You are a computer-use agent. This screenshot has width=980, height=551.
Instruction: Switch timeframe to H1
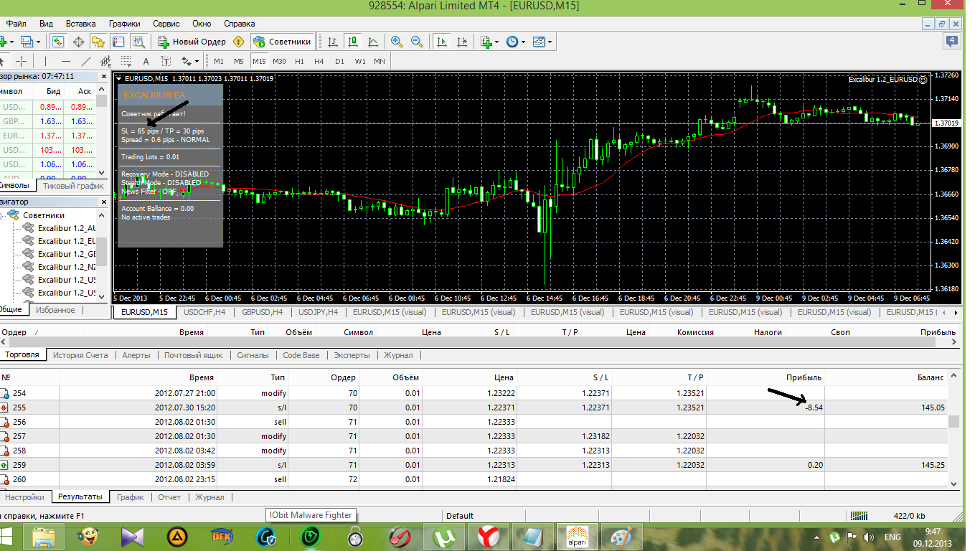click(x=299, y=61)
